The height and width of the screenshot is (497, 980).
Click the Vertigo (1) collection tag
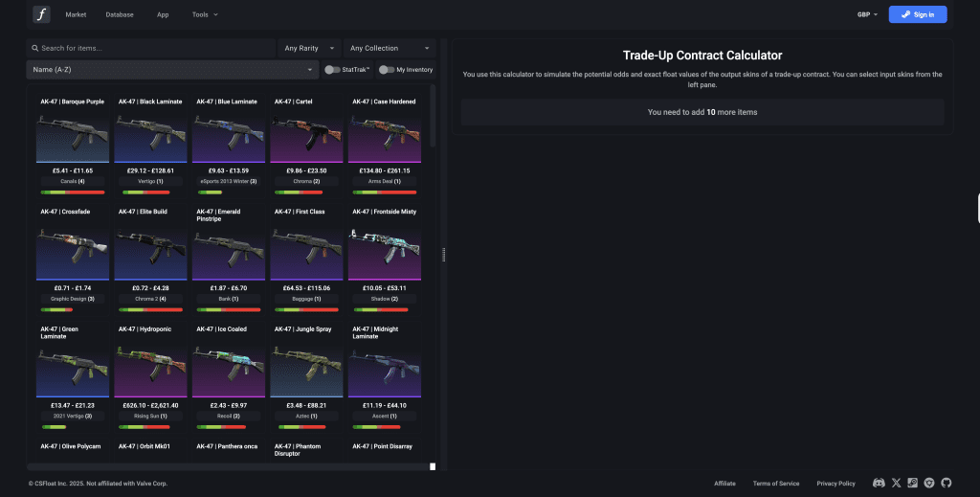click(150, 181)
